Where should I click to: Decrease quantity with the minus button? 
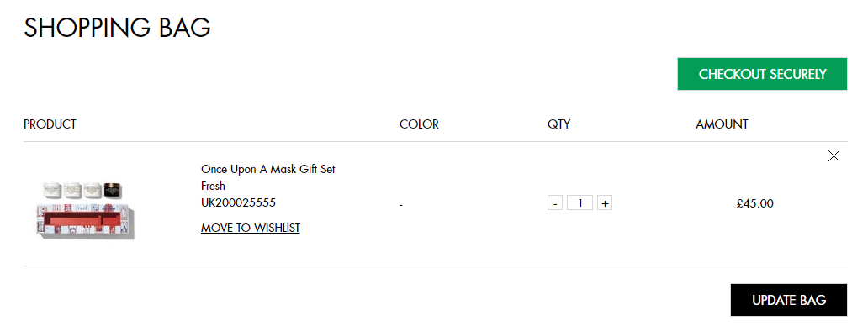pyautogui.click(x=554, y=203)
